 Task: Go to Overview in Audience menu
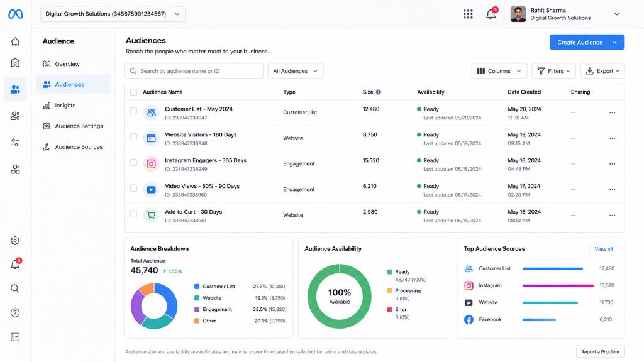[73, 64]
